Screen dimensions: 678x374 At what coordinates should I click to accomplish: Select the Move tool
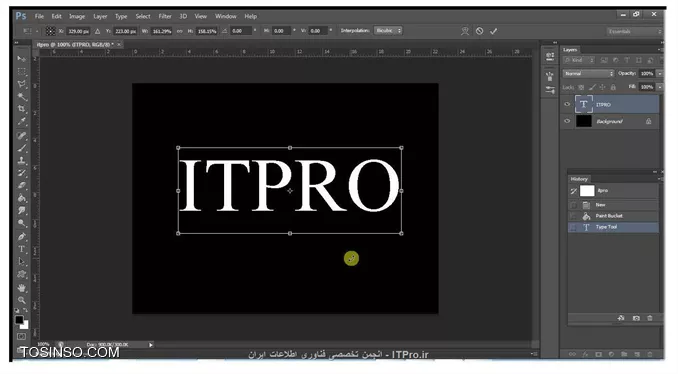tap(22, 59)
